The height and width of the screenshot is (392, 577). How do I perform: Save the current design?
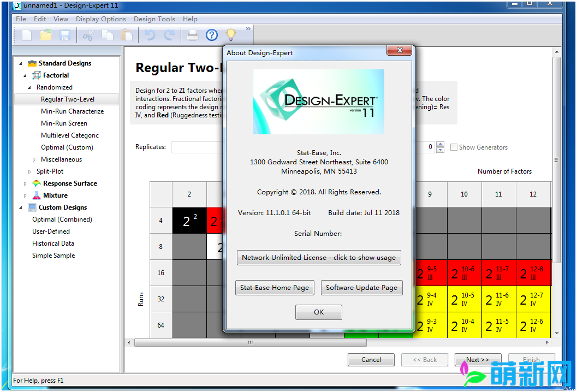(65, 35)
